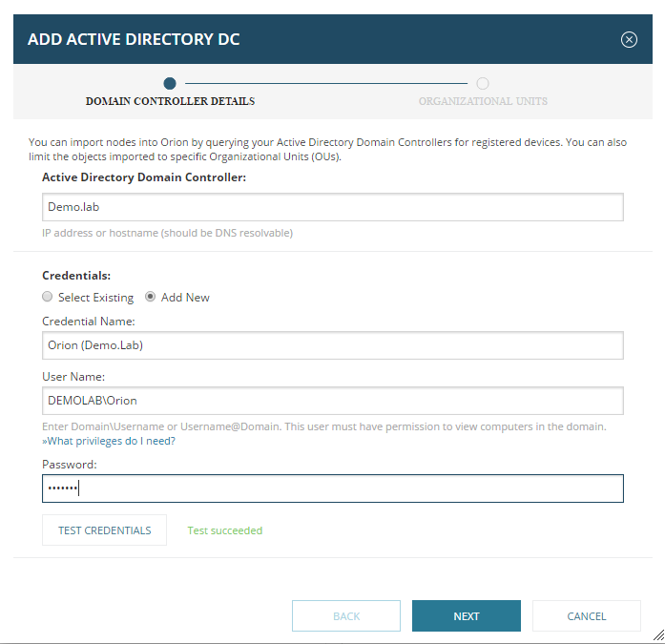665x644 pixels.
Task: Click the empty second step circle indicator
Action: pyautogui.click(x=483, y=83)
